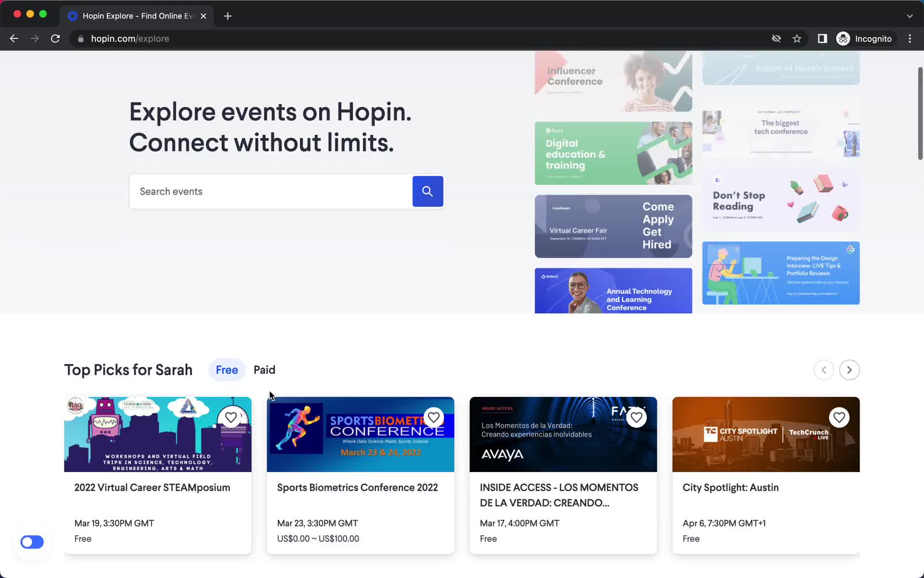Click the browser forward arrow
This screenshot has height=578, width=924.
[35, 39]
